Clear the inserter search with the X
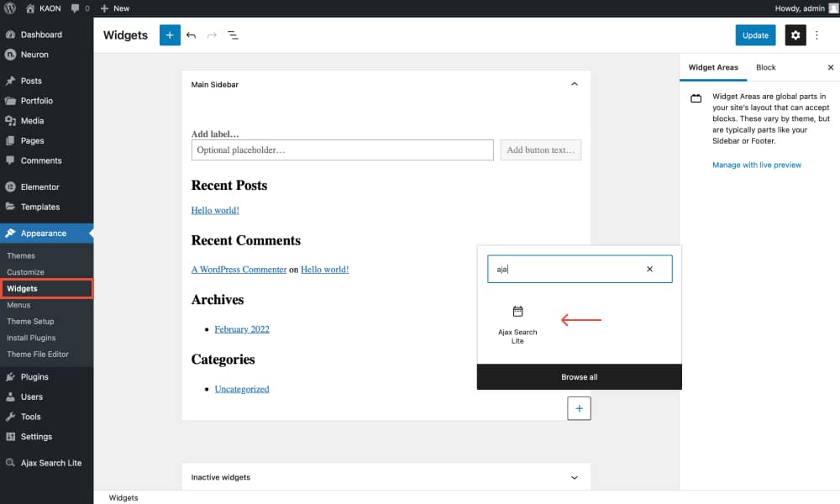The width and height of the screenshot is (840, 504). [650, 269]
